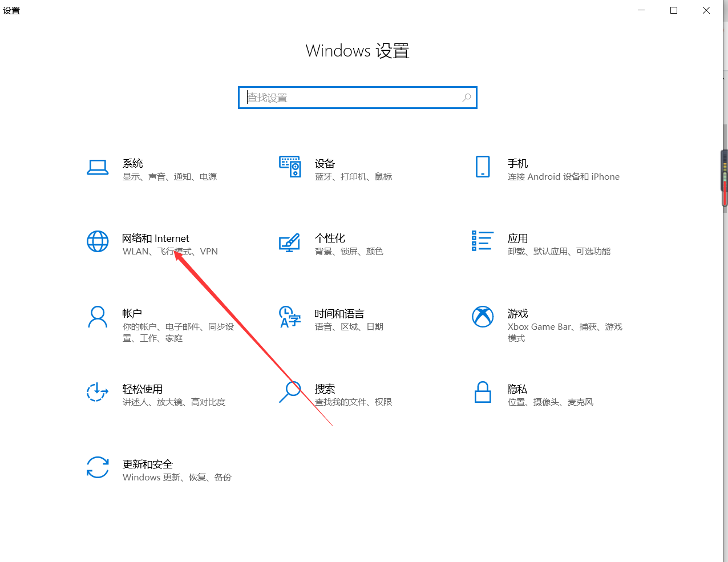The width and height of the screenshot is (728, 562).
Task: Click the 应用 (Apps) list icon
Action: point(483,241)
